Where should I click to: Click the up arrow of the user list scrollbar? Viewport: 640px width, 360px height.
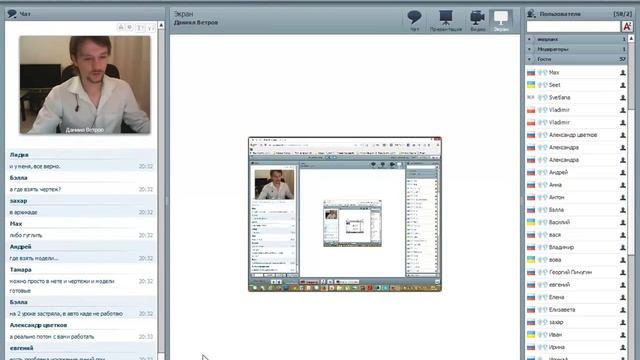pos(631,39)
